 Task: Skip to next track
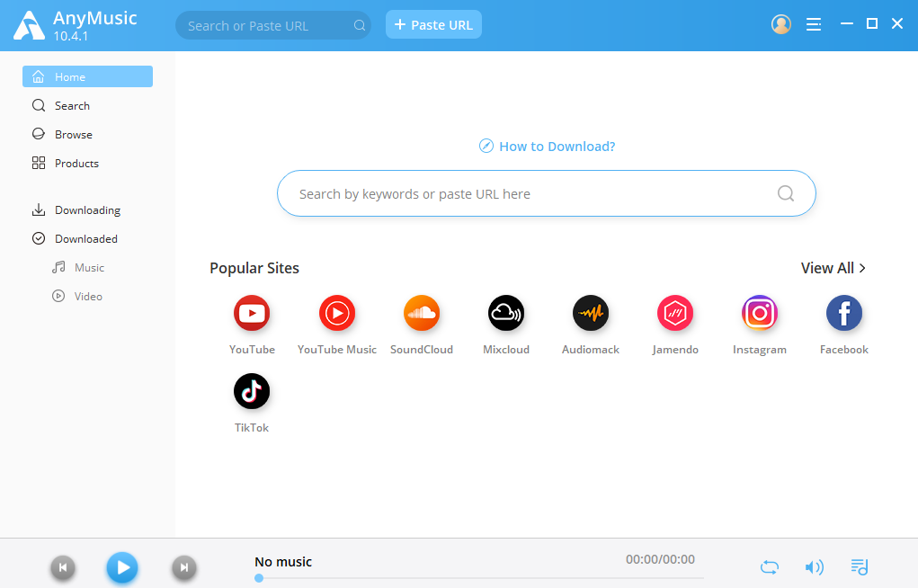183,567
